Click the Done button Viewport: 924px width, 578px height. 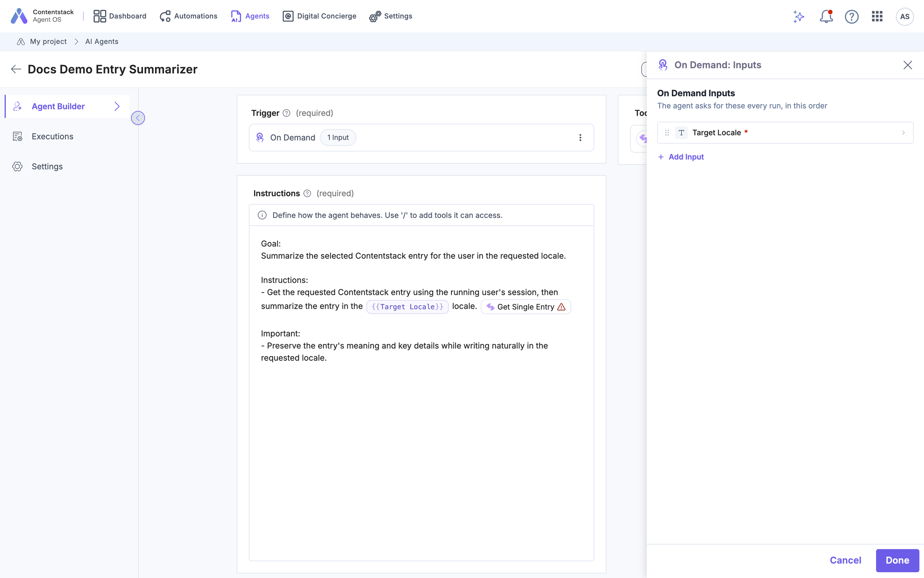coord(897,560)
